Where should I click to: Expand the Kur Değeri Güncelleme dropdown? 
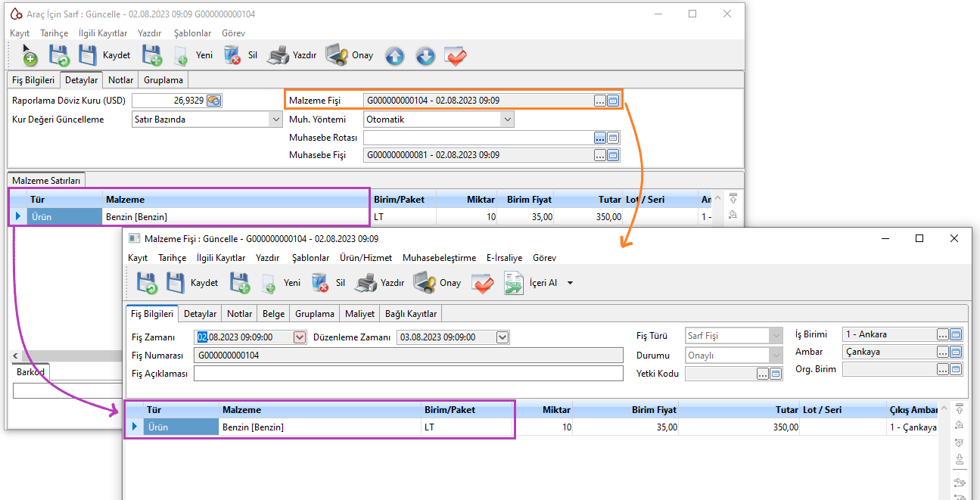pyautogui.click(x=275, y=120)
